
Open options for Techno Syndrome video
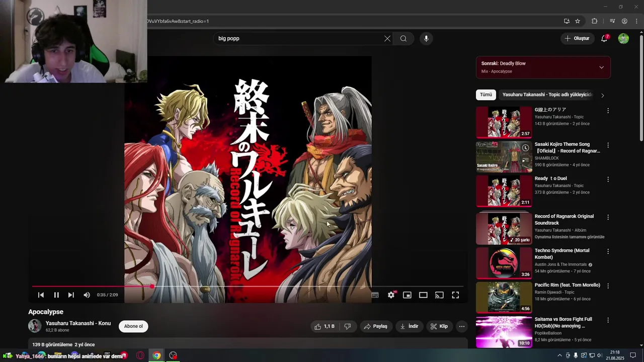click(608, 251)
